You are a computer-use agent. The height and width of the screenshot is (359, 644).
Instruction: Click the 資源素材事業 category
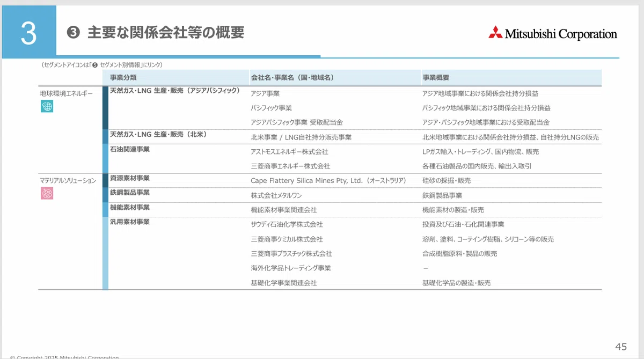tap(130, 178)
